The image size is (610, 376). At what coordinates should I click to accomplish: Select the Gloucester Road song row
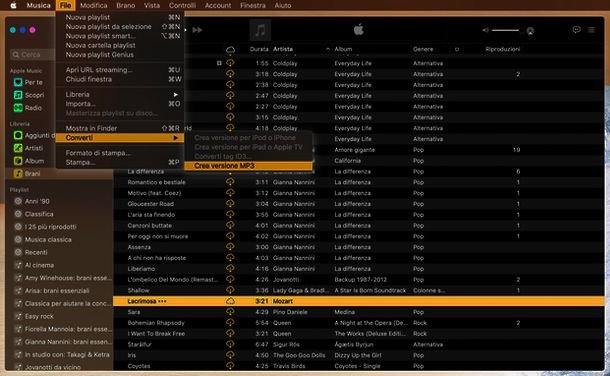[x=358, y=204]
